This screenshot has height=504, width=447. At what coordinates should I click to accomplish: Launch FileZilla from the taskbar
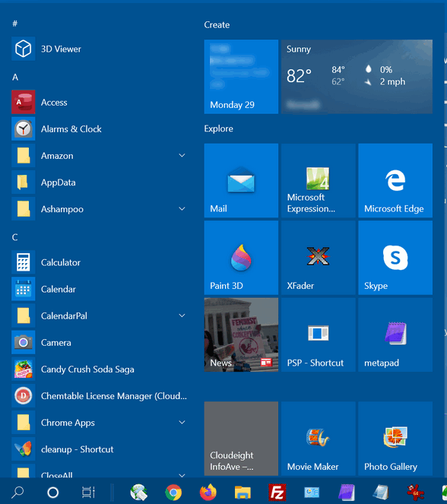[277, 492]
